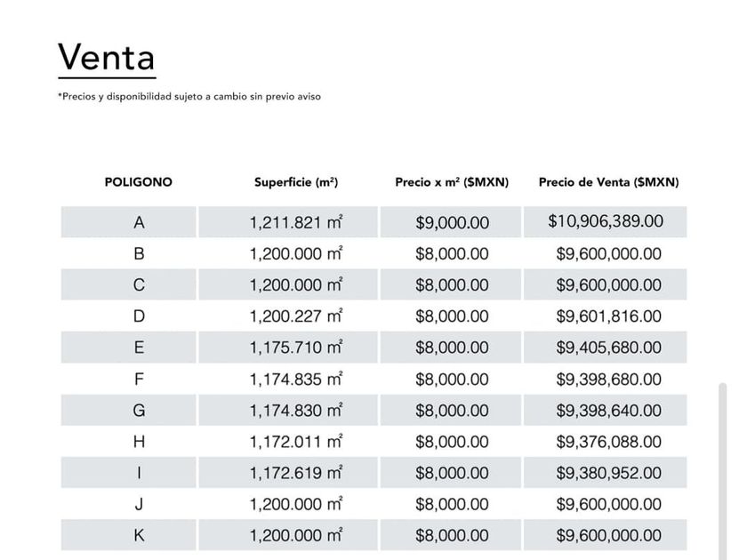The width and height of the screenshot is (747, 560).
Task: Click the $9,000.00 price per m² cell
Action: tap(452, 222)
